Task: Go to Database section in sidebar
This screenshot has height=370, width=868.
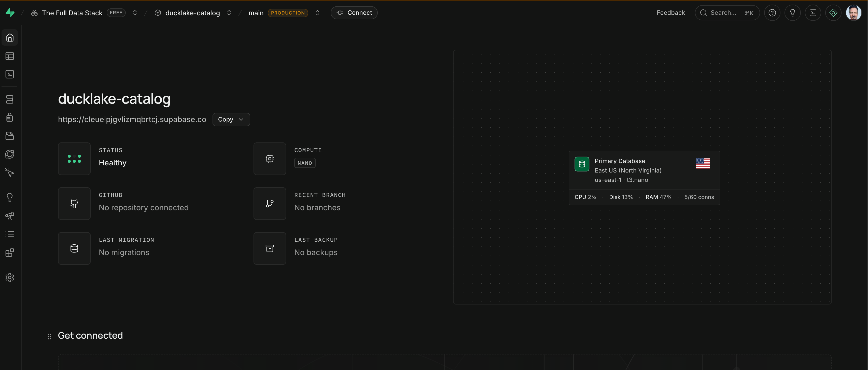Action: point(10,99)
